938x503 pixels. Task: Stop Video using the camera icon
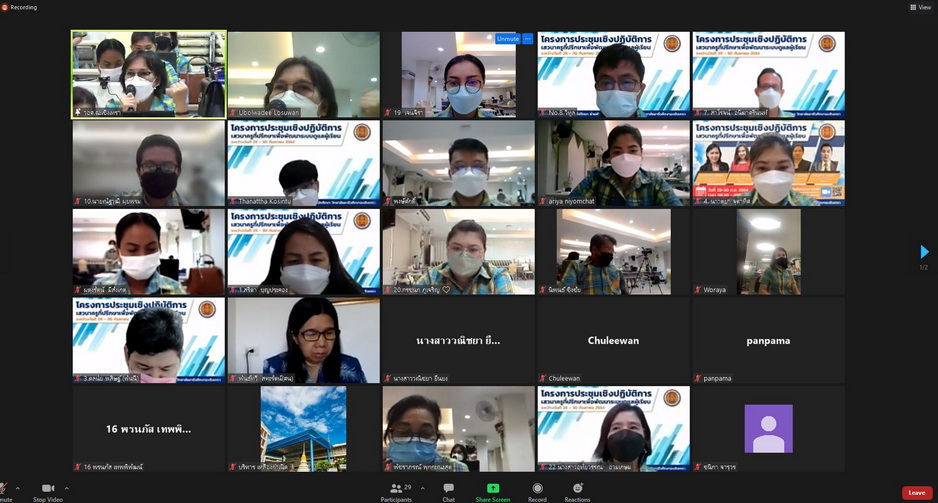[x=48, y=489]
